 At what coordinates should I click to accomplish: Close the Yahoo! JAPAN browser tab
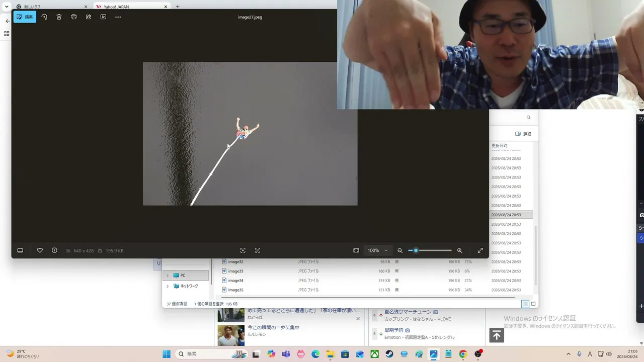point(166,7)
